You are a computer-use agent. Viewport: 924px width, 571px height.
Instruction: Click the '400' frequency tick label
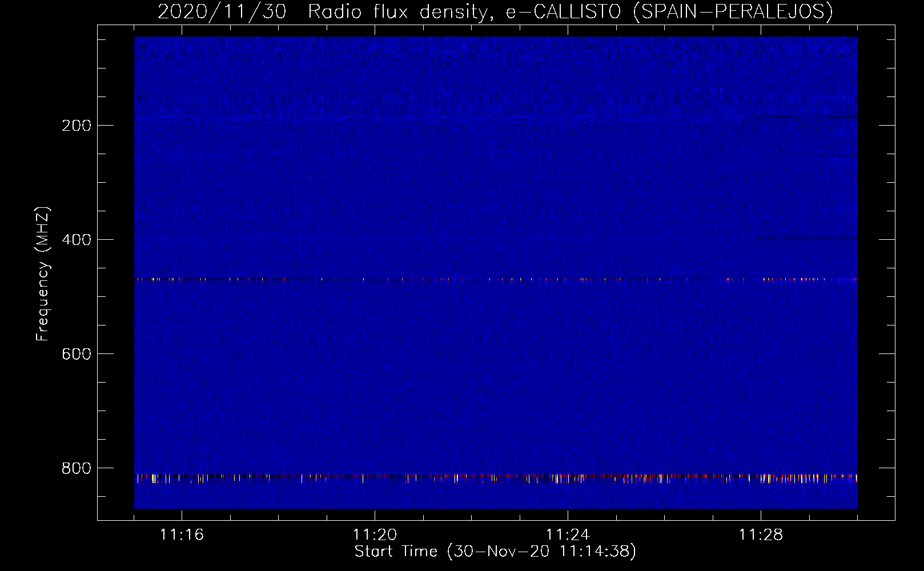tap(77, 240)
